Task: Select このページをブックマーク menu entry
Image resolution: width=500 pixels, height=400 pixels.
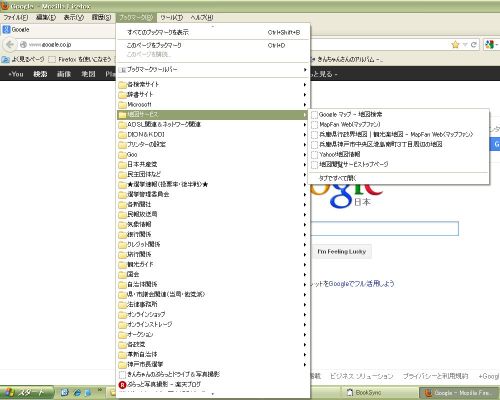Action: click(x=213, y=45)
